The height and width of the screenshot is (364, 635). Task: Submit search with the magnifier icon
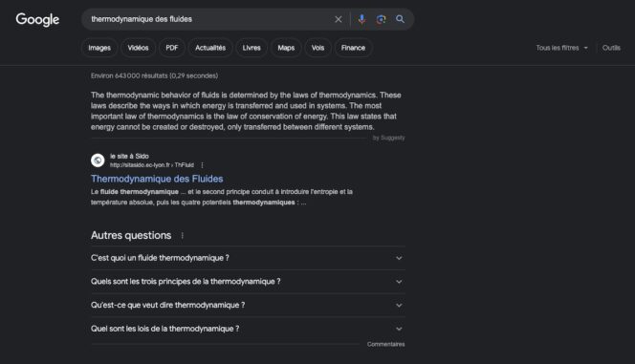[x=400, y=19]
